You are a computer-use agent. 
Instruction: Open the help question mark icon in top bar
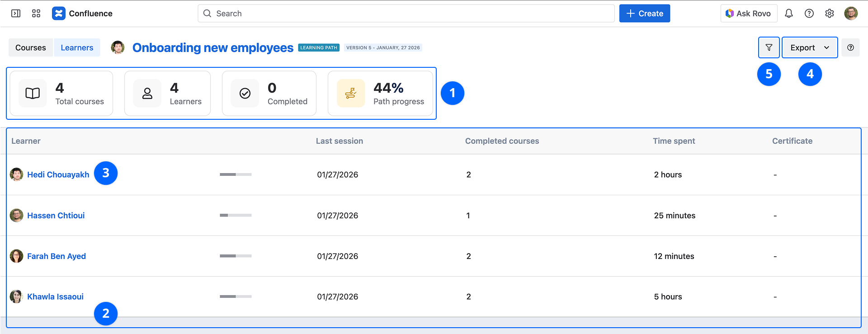(809, 14)
